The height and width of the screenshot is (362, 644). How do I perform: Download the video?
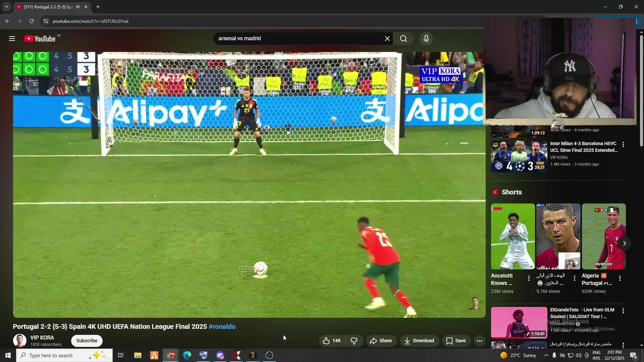pyautogui.click(x=419, y=341)
